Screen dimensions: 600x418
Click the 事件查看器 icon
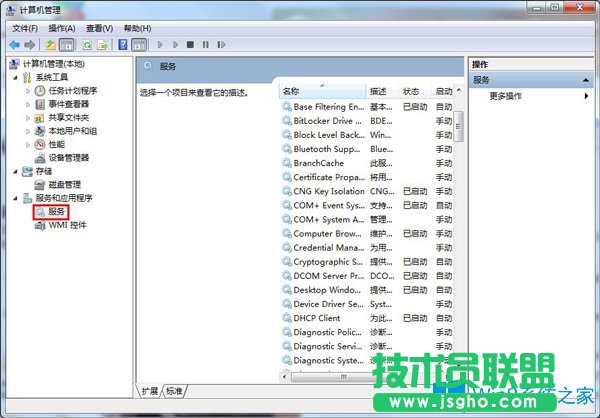[40, 104]
